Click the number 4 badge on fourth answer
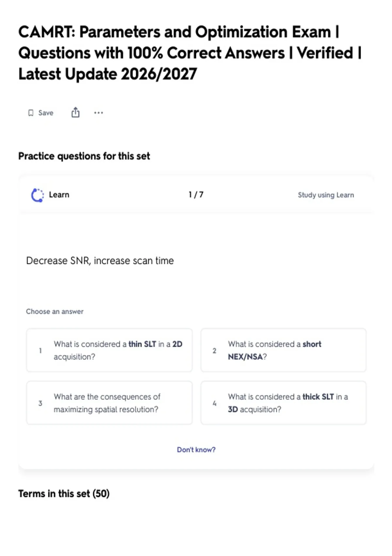This screenshot has width=392, height=556. [214, 403]
